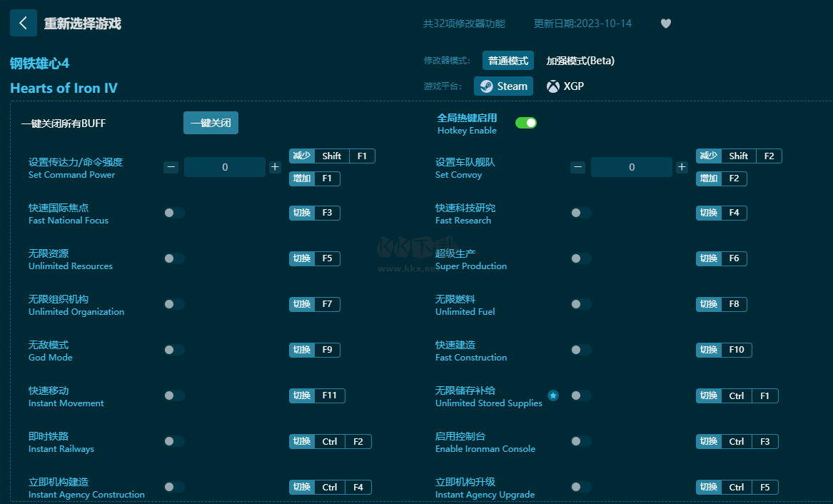Turn on Instant Railways
833x504 pixels.
click(173, 441)
